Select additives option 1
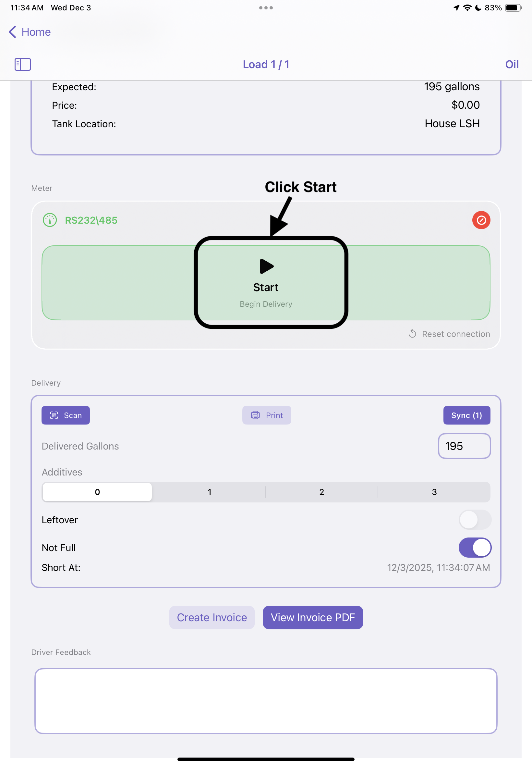This screenshot has width=532, height=766. pos(209,492)
